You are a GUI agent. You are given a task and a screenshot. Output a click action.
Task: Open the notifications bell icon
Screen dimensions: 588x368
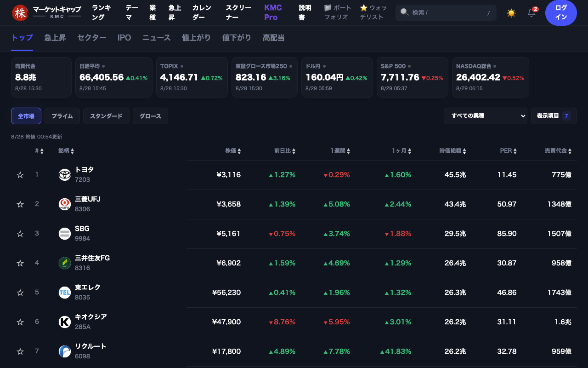pyautogui.click(x=532, y=13)
